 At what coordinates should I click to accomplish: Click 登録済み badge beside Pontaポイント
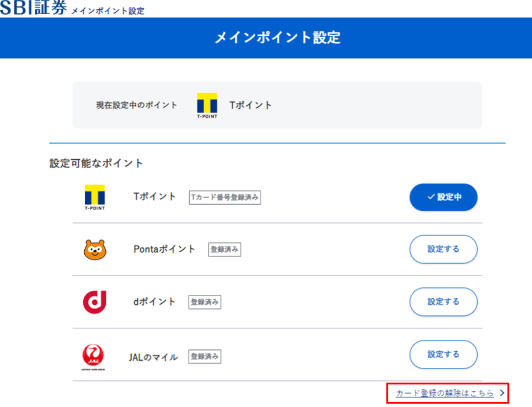pyautogui.click(x=225, y=250)
